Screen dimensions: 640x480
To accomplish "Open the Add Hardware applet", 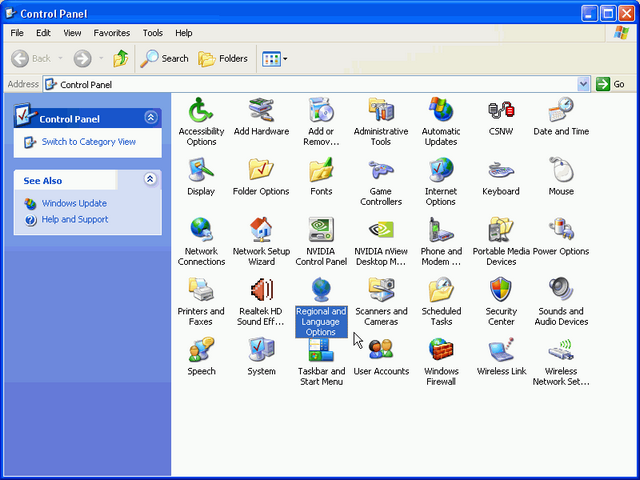I will tap(261, 109).
